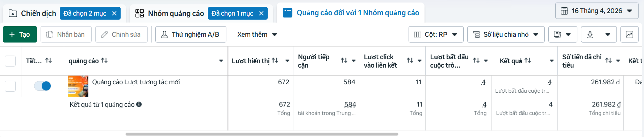The height and width of the screenshot is (137, 644).
Task: Open the charts view icon
Action: pyautogui.click(x=630, y=35)
